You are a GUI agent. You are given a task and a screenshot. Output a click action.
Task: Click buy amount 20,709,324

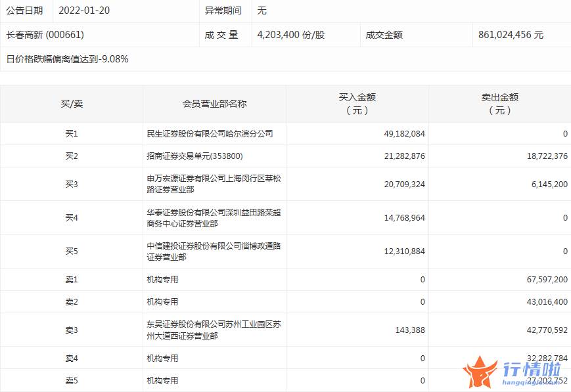click(x=405, y=184)
